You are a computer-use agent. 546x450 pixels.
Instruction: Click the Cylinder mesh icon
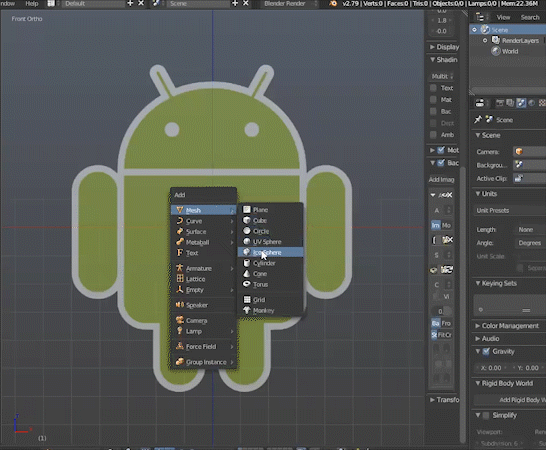[x=247, y=263]
